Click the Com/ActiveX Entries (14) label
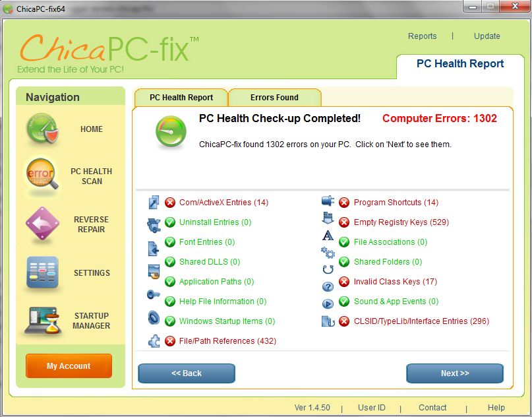This screenshot has height=417, width=532. coord(223,203)
